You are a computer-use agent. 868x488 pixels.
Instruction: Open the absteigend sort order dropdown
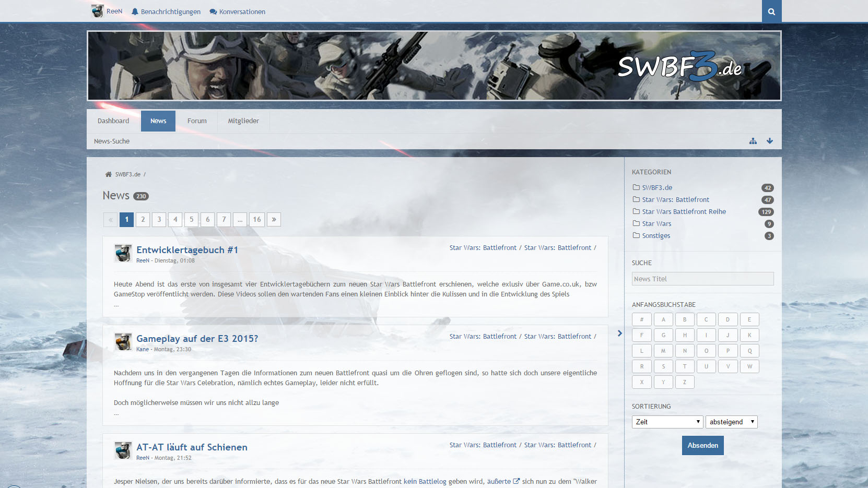732,422
